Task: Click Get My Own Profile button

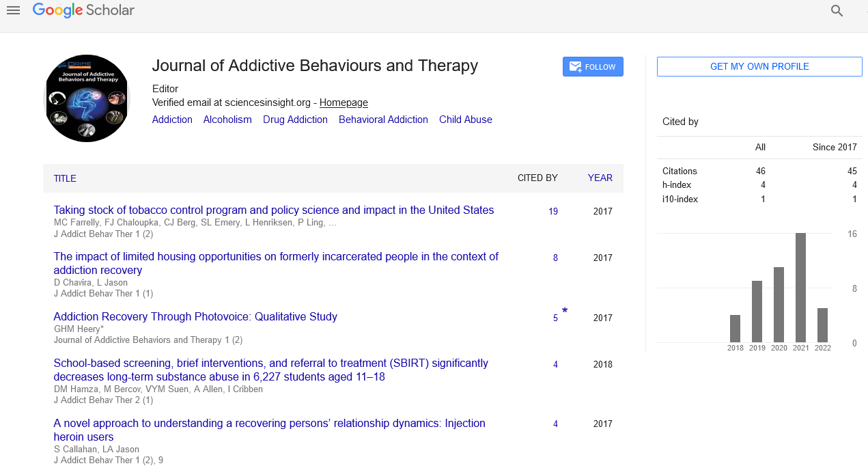Action: point(759,66)
